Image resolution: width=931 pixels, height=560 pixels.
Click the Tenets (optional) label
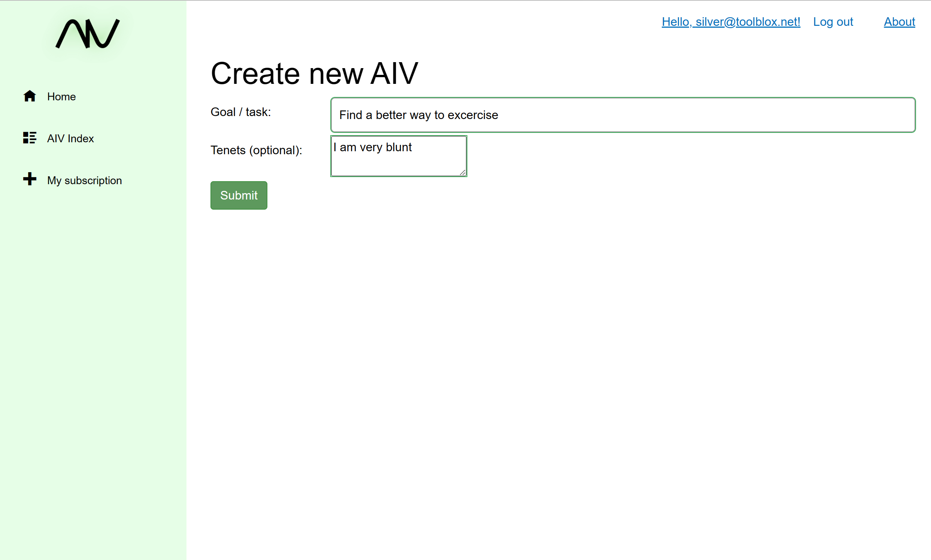click(256, 150)
